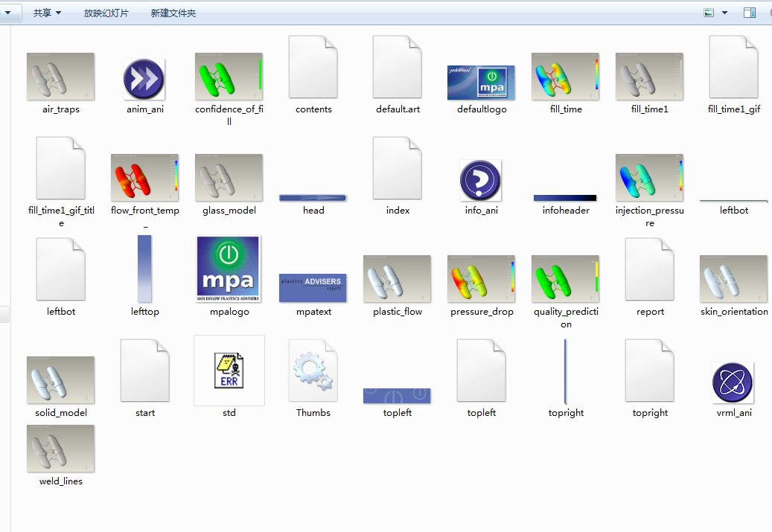772x532 pixels.
Task: Toggle the preview pane button
Action: [x=750, y=13]
